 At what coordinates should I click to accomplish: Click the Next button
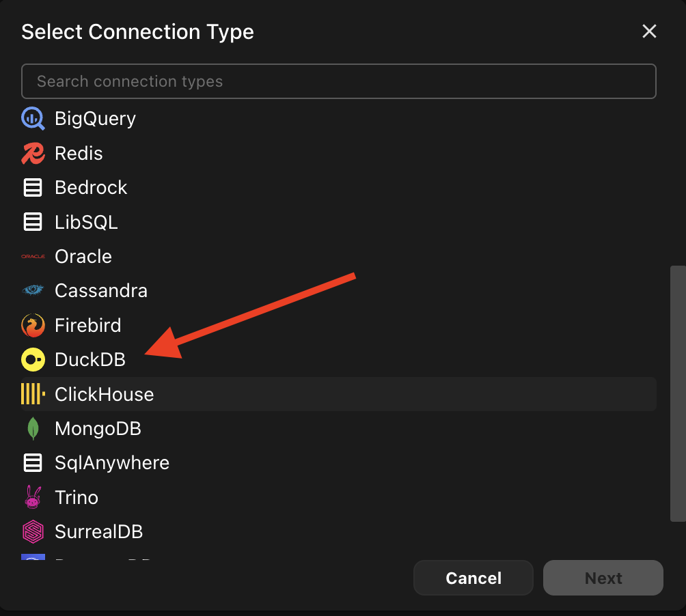point(603,578)
